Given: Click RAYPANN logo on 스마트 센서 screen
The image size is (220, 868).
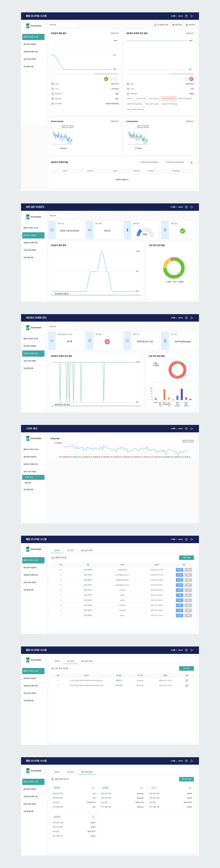Looking at the screenshot, I should 33,438.
